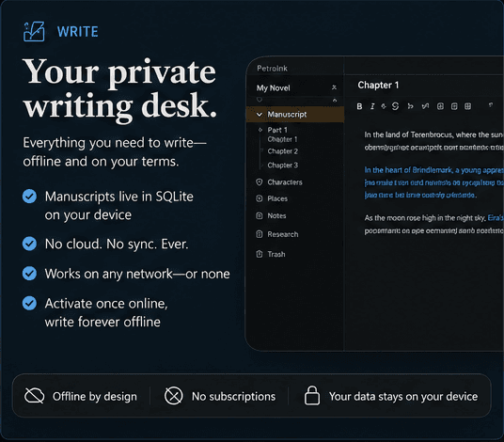Click the WRITE brand text
This screenshot has height=442, width=504.
point(77,32)
